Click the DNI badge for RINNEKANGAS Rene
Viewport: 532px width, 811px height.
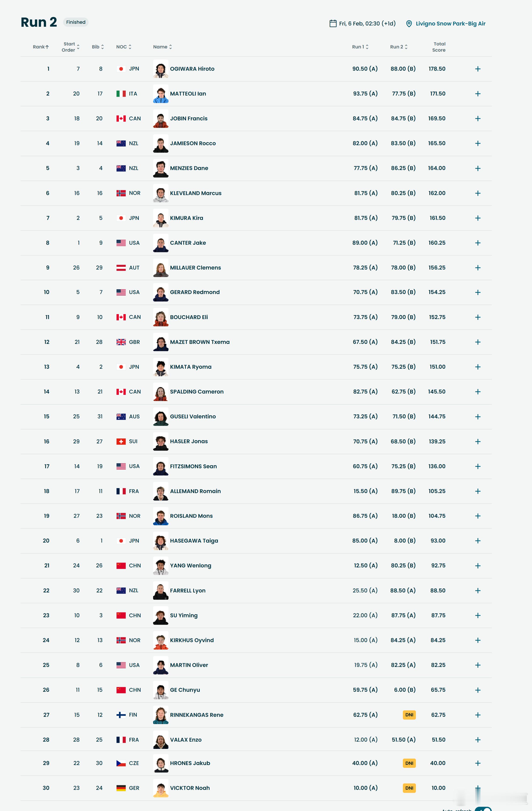pyautogui.click(x=409, y=715)
